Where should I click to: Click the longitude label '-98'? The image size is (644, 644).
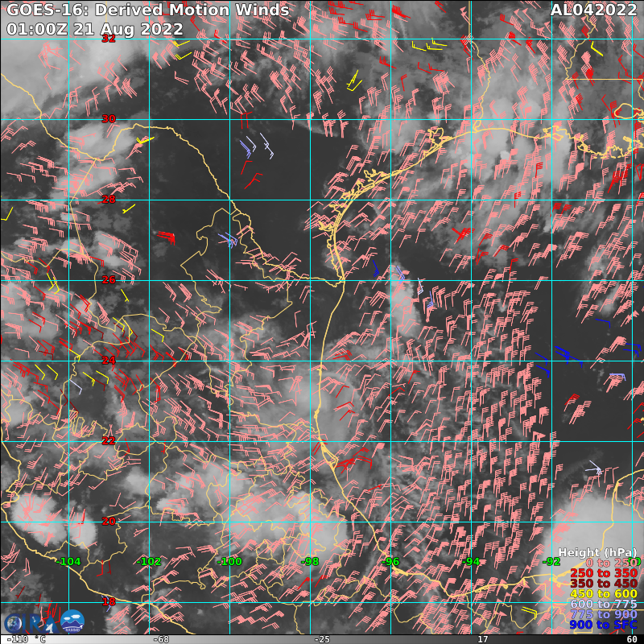[310, 562]
